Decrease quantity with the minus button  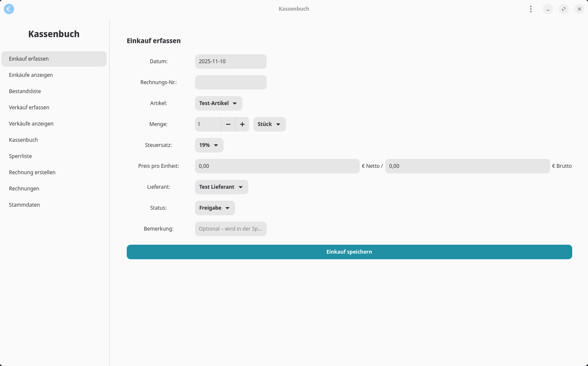point(228,124)
